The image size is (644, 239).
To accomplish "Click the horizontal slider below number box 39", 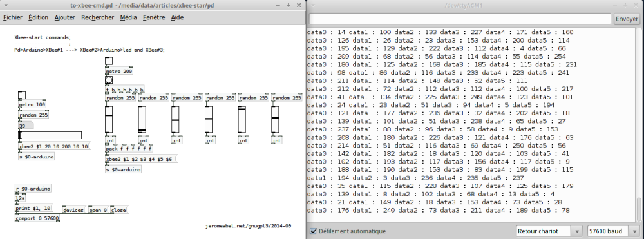I will 50,135.
